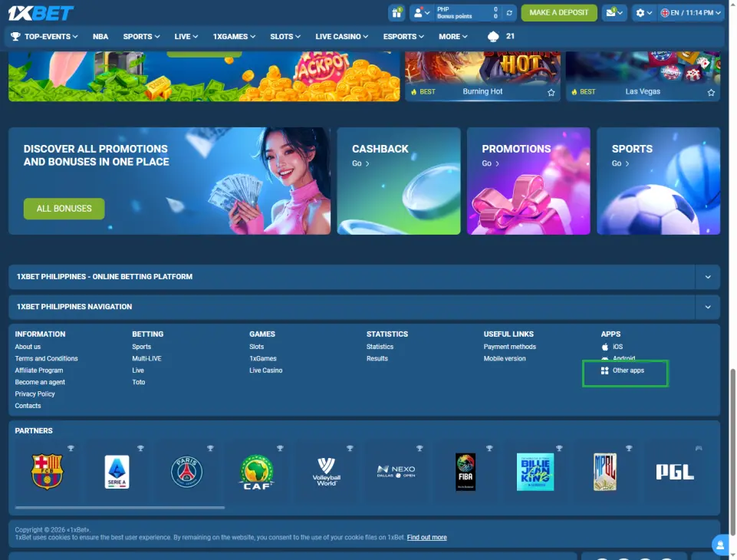Refresh the account balance

pos(508,12)
